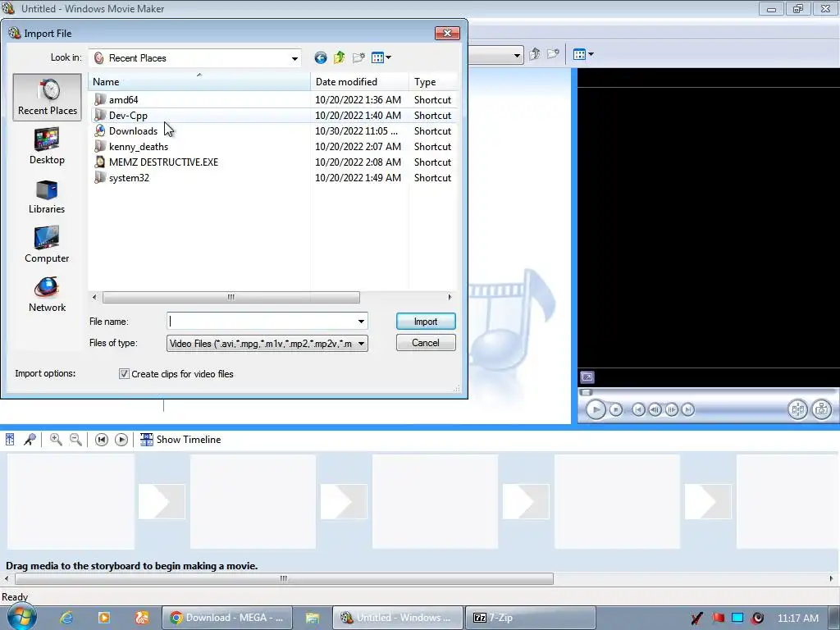Play the storyboard

point(121,440)
